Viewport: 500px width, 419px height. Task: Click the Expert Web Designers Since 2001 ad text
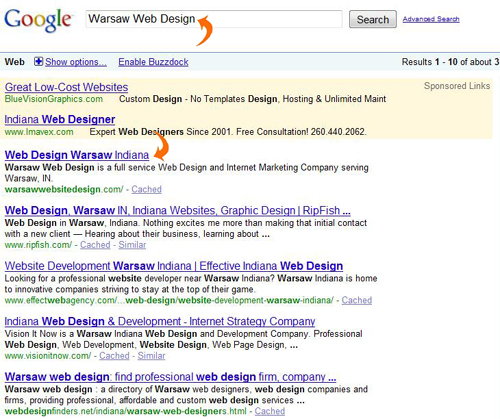[x=228, y=132]
